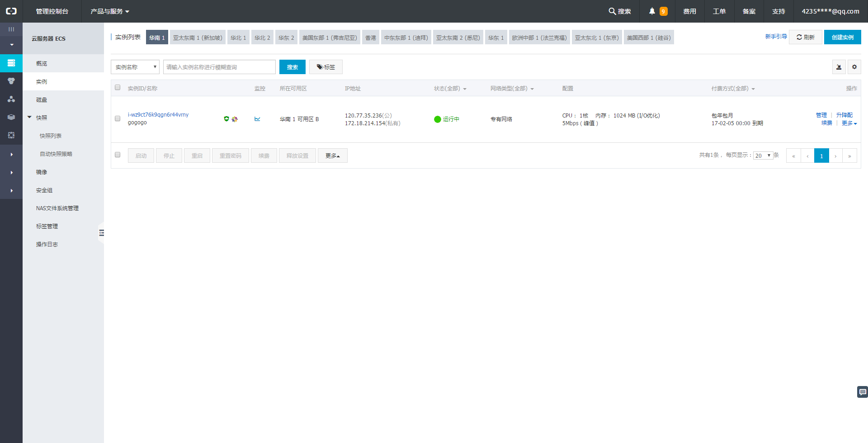Switch to 华北 2 region tab
868x443 pixels.
click(x=262, y=38)
